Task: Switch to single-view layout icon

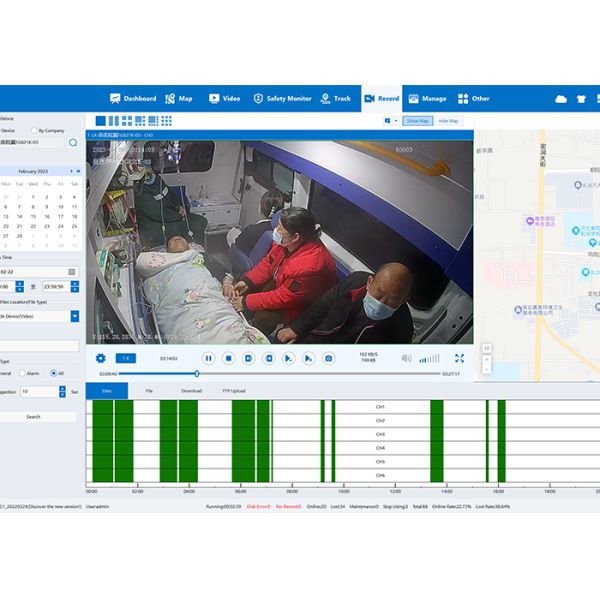Action: (x=99, y=121)
